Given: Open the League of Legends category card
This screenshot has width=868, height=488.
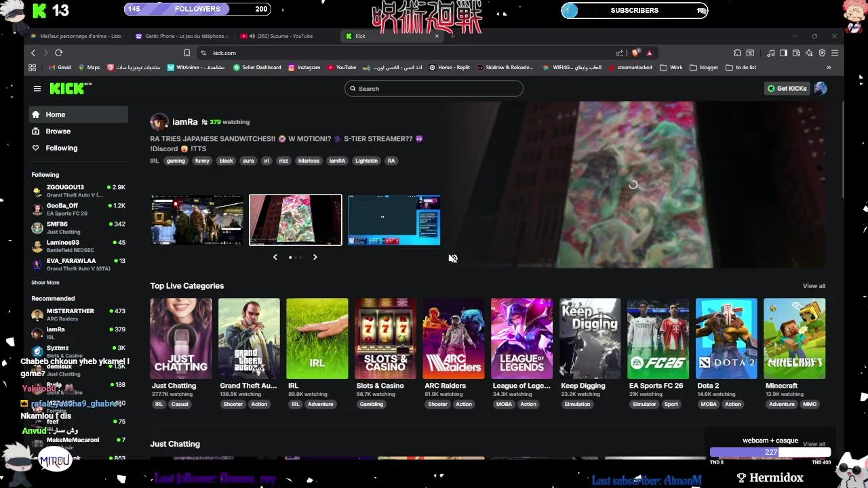Looking at the screenshot, I should [x=521, y=339].
